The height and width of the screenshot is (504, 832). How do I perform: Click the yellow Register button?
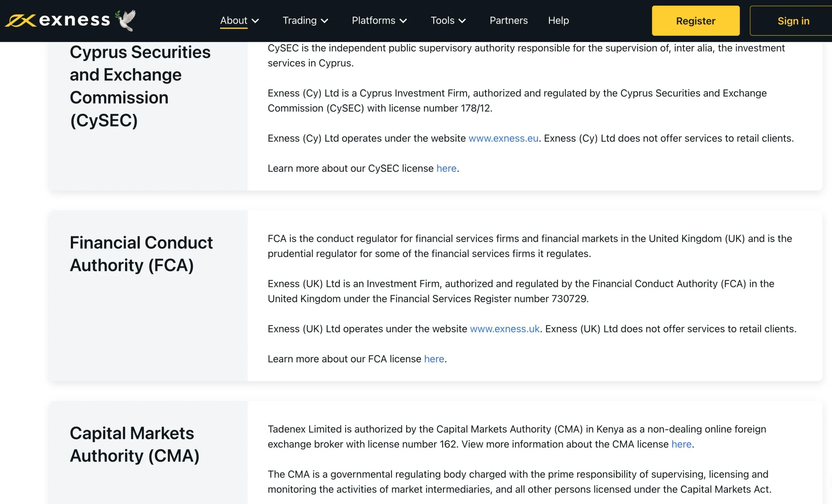click(x=695, y=20)
